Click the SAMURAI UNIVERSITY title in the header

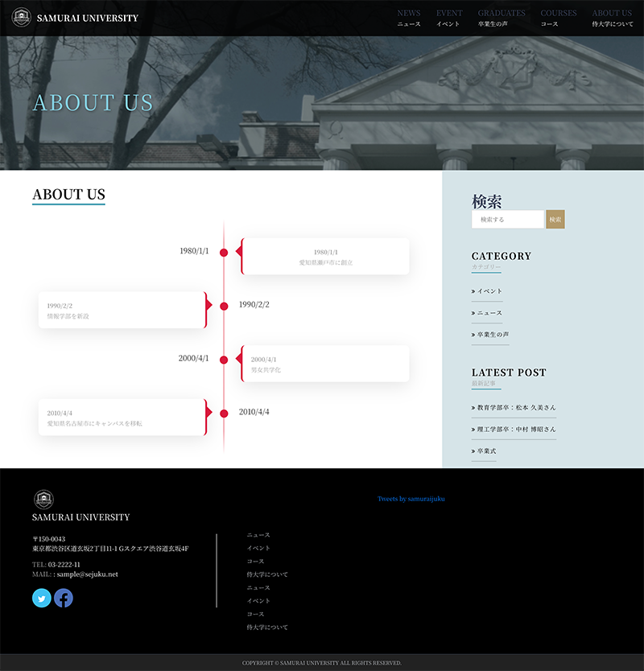[88, 18]
